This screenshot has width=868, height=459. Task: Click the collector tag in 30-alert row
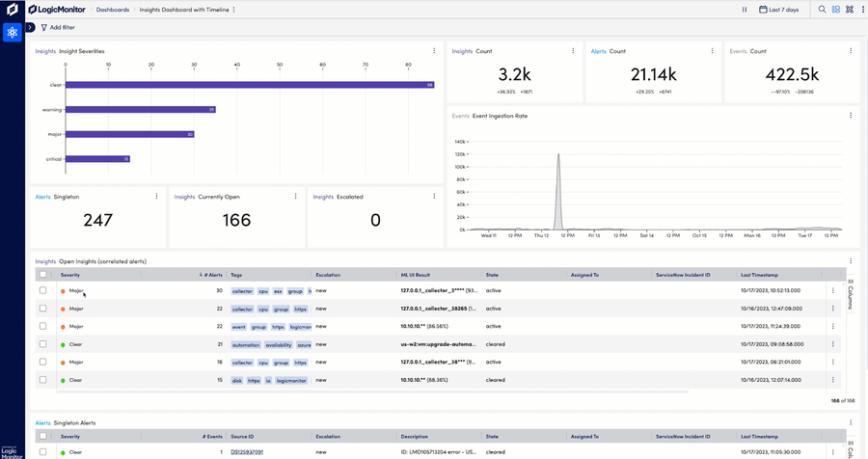(x=242, y=290)
